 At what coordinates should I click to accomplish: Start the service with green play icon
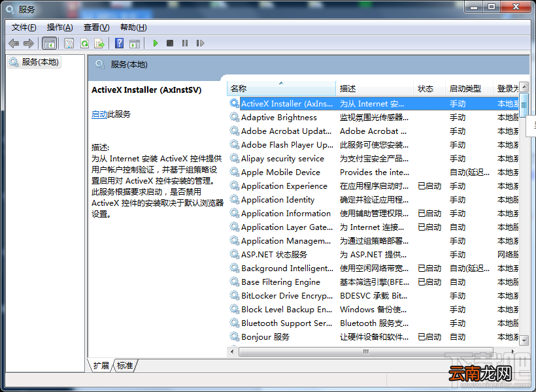pyautogui.click(x=156, y=43)
